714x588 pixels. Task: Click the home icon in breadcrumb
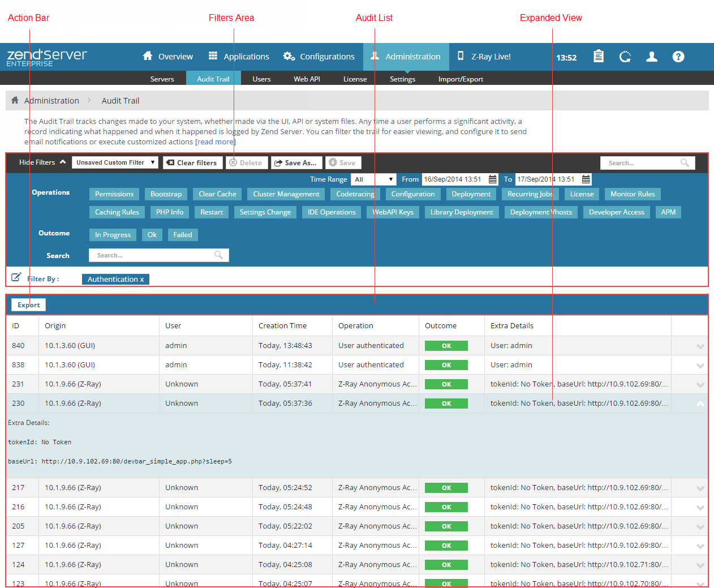[15, 100]
